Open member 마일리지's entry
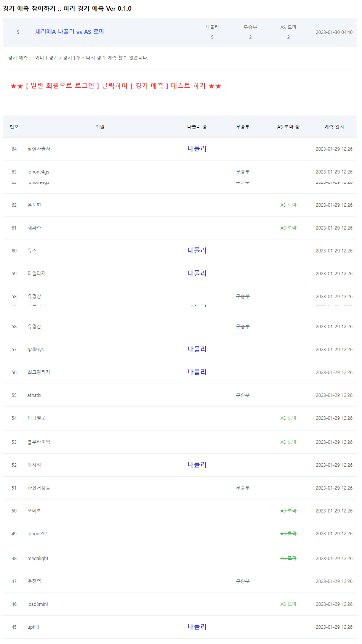This screenshot has width=362, height=644. tap(37, 274)
